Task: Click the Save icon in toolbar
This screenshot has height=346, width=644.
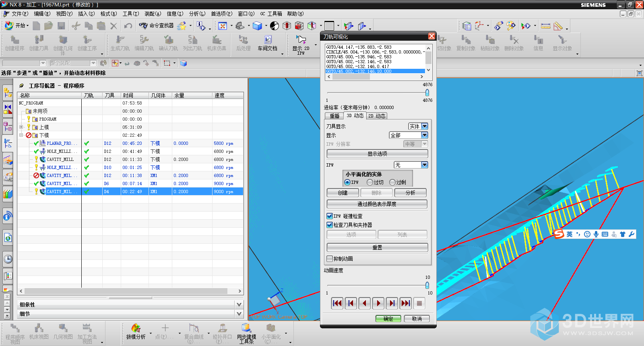Action: [x=61, y=26]
